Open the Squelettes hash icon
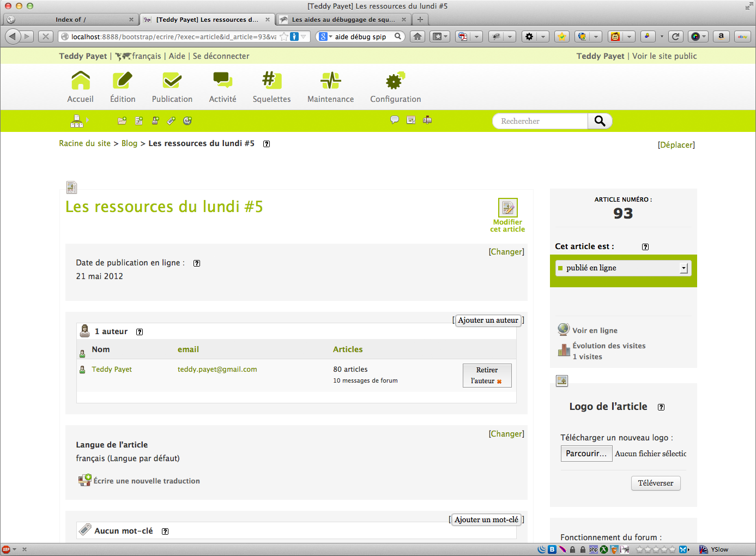The height and width of the screenshot is (556, 756). [271, 81]
